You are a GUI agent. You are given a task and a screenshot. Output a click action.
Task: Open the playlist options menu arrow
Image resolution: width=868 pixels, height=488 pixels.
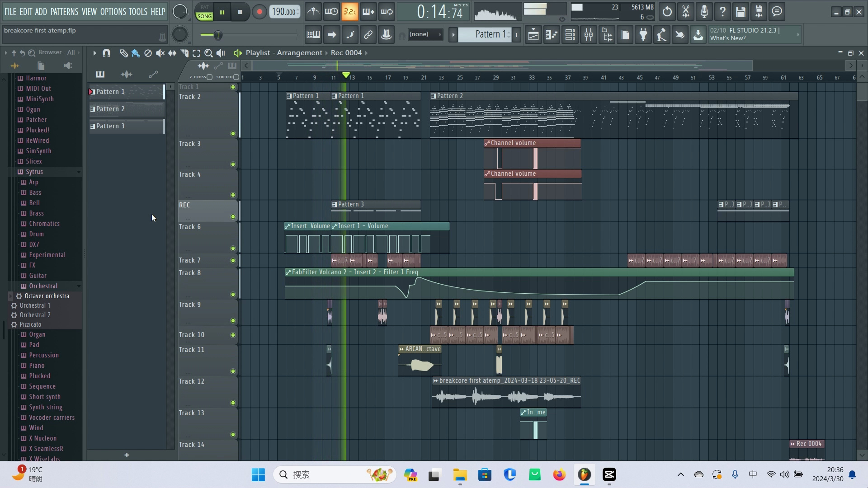pyautogui.click(x=94, y=53)
